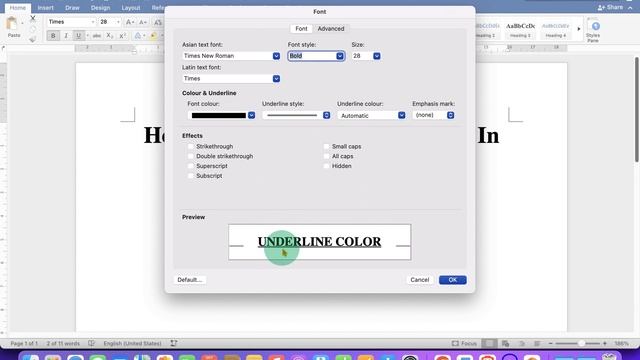
Task: Click the Text Effects outlined A icon
Action: click(138, 36)
